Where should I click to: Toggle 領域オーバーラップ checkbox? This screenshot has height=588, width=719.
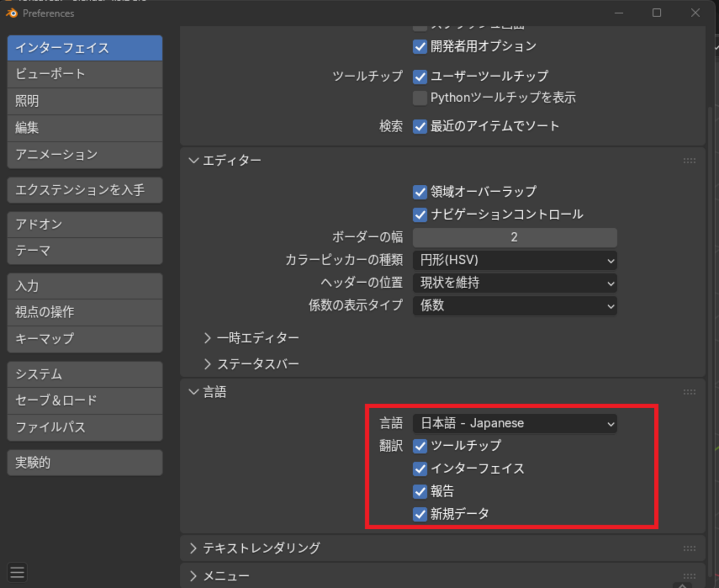pos(420,192)
